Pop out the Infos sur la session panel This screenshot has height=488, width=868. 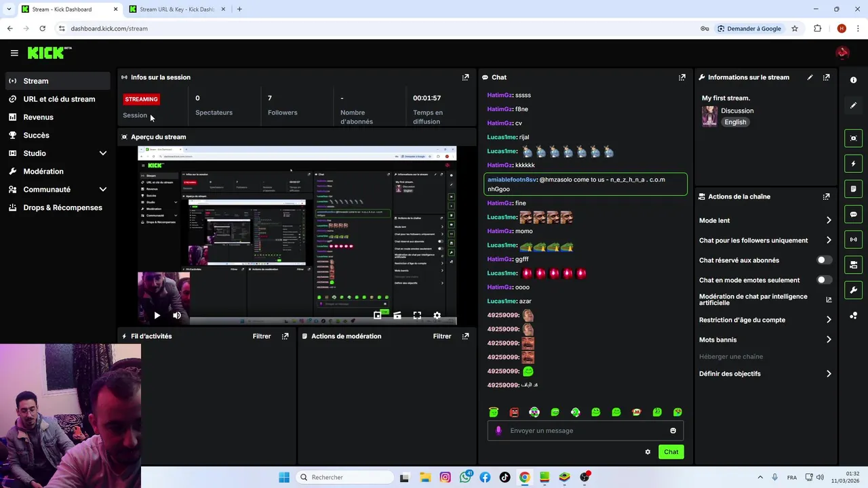465,77
